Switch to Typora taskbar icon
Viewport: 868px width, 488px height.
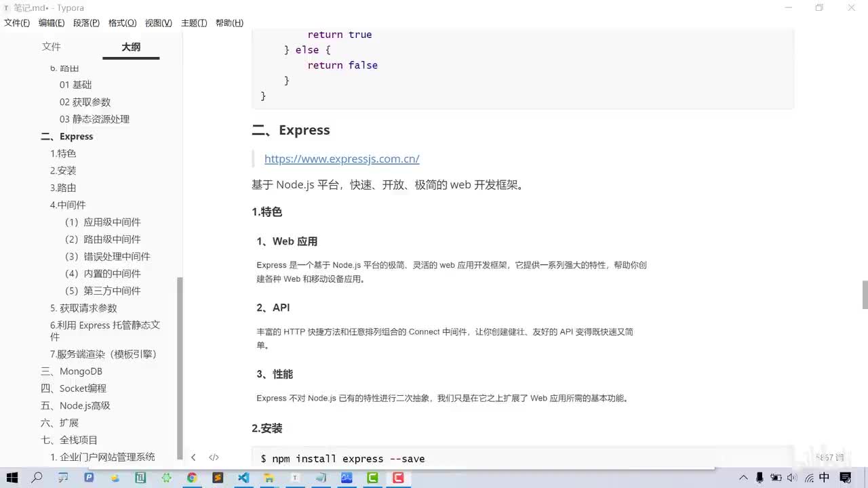(295, 478)
